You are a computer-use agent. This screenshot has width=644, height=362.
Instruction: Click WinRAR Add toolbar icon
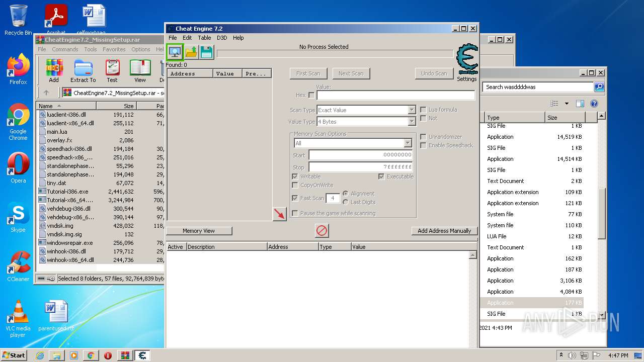click(54, 71)
